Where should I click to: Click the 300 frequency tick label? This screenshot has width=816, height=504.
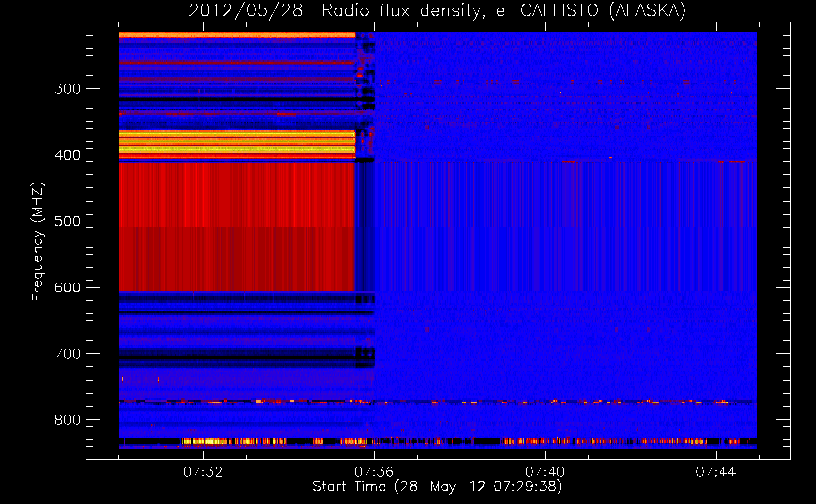pyautogui.click(x=68, y=89)
